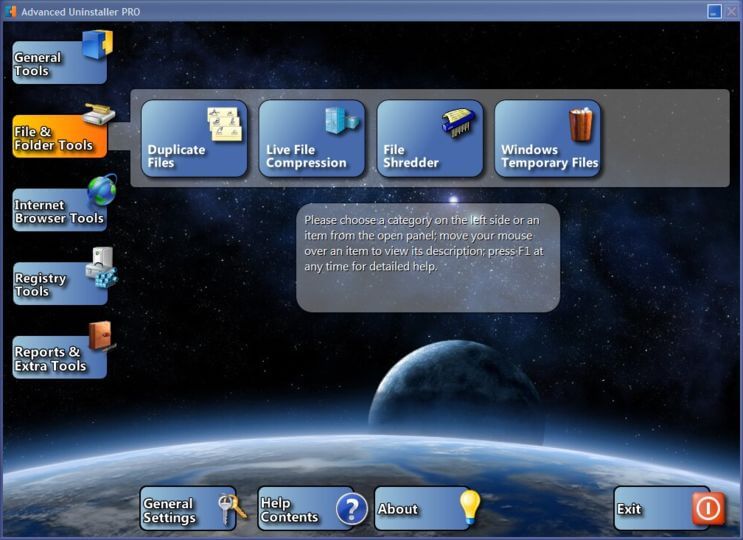Click the 'Please choose a category' hint text
743x540 pixels.
424,243
